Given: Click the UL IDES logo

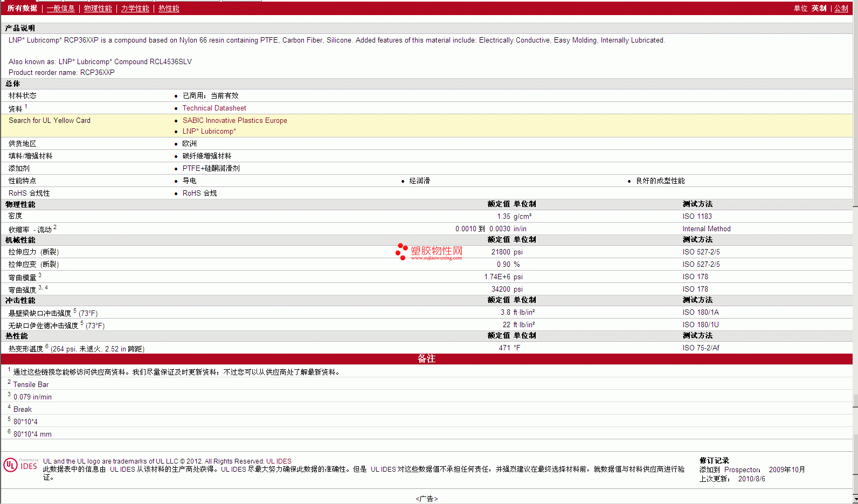Looking at the screenshot, I should [x=20, y=465].
